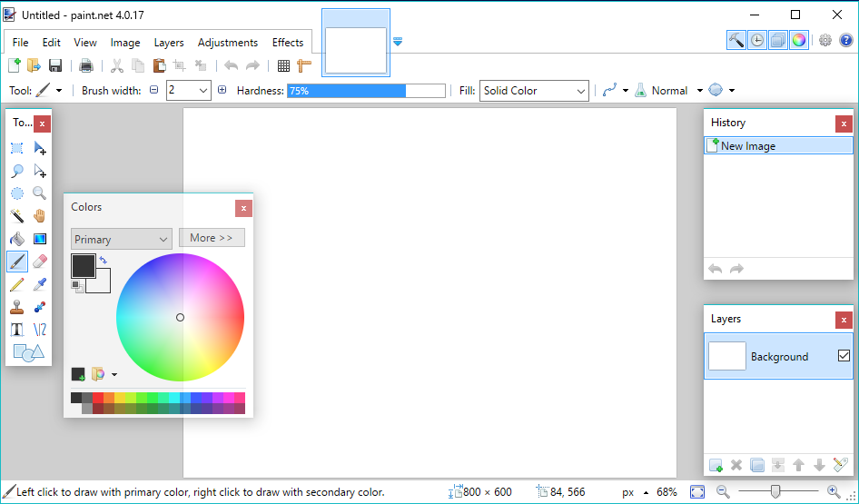Open the Brush width dropdown
Viewport: 859px width, 504px height.
202,91
